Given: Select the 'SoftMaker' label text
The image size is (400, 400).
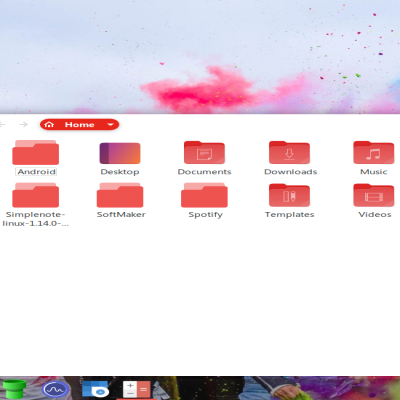Looking at the screenshot, I should coord(121,214).
